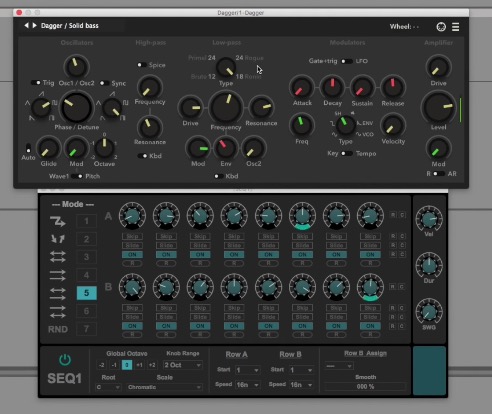Screen dimensions: 492x414
Task: Open the Row B Start dropdown
Action: click(x=301, y=370)
